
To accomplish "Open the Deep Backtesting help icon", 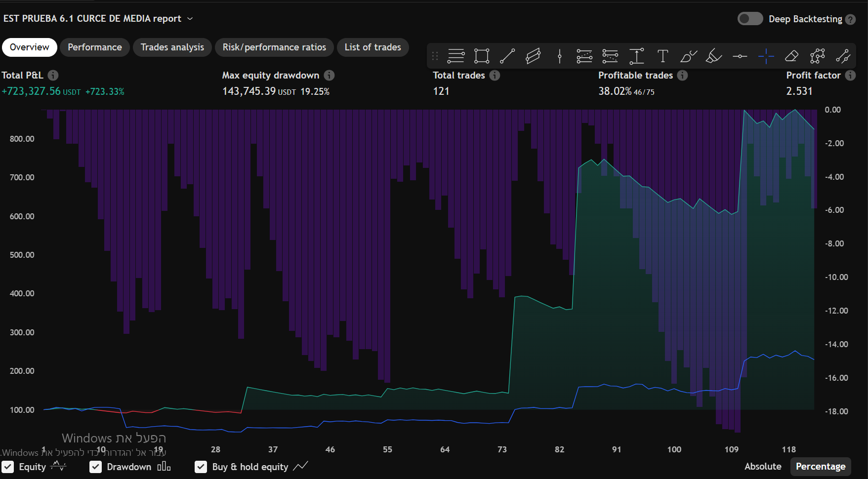I will [850, 19].
